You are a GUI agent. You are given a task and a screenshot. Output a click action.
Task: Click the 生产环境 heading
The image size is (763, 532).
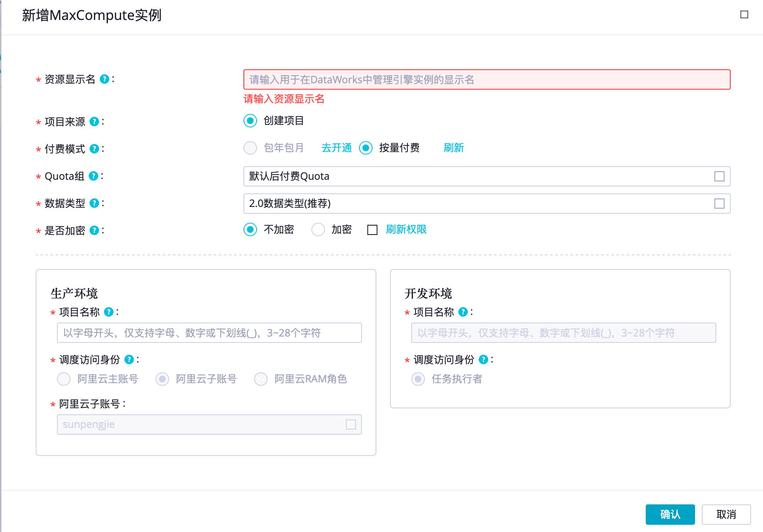(74, 293)
